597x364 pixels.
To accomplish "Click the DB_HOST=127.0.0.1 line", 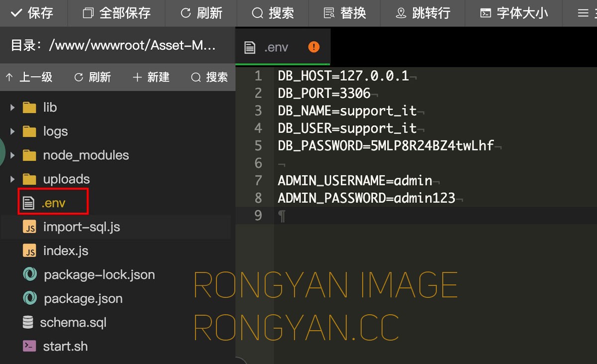I will pyautogui.click(x=343, y=76).
